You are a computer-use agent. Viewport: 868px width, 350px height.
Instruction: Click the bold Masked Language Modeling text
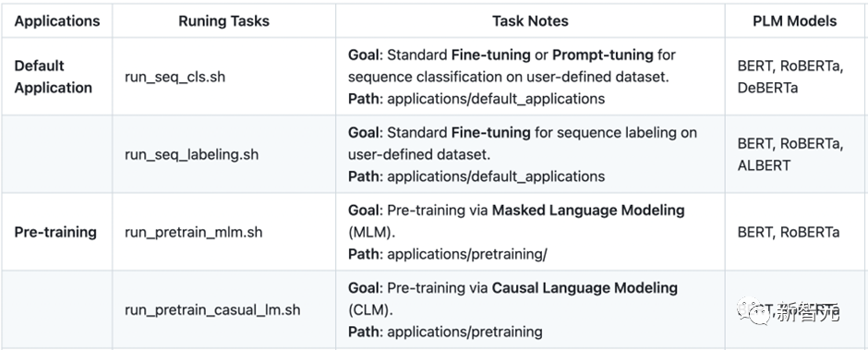click(x=588, y=210)
